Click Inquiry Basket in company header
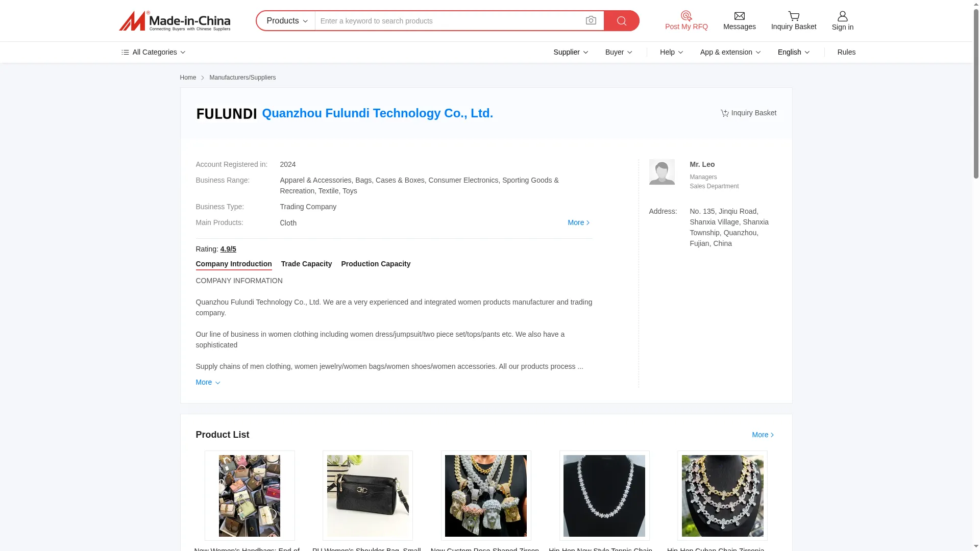This screenshot has height=551, width=980. click(748, 113)
